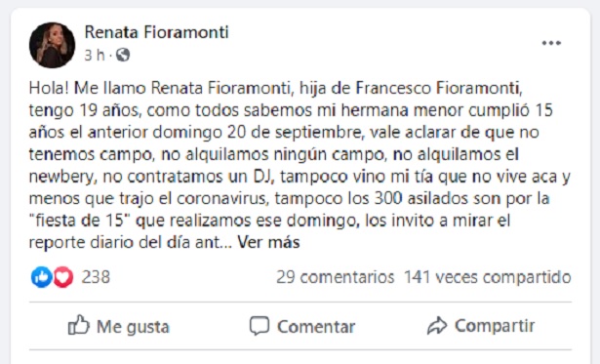The width and height of the screenshot is (600, 364).
Task: Click the speech bubble icon beside Comentar
Action: [260, 326]
